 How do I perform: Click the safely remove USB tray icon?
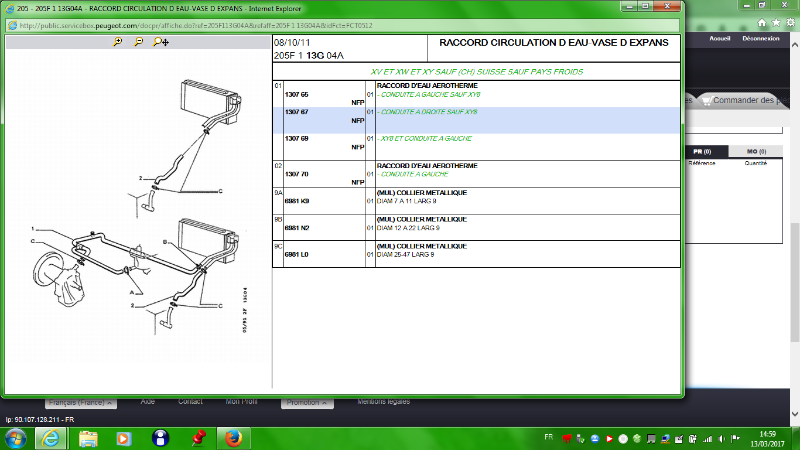click(580, 439)
